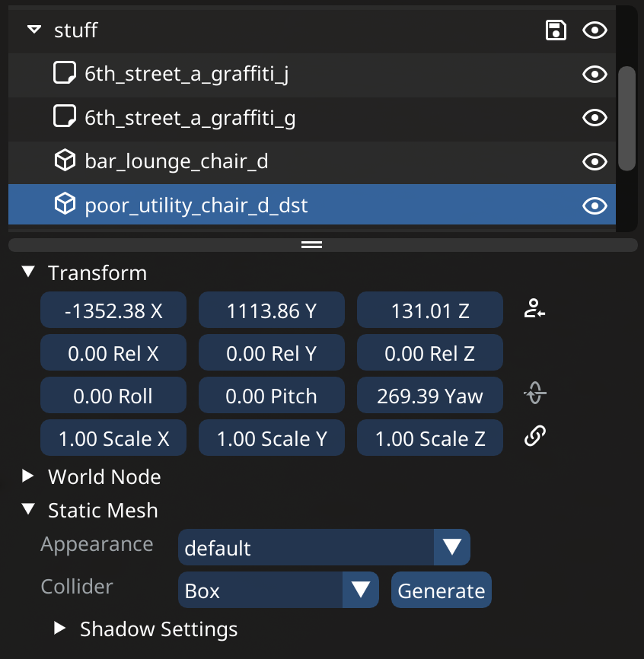Viewport: 644px width, 659px height.
Task: Hide the poor_utility_chair_d_dst node
Action: (595, 205)
